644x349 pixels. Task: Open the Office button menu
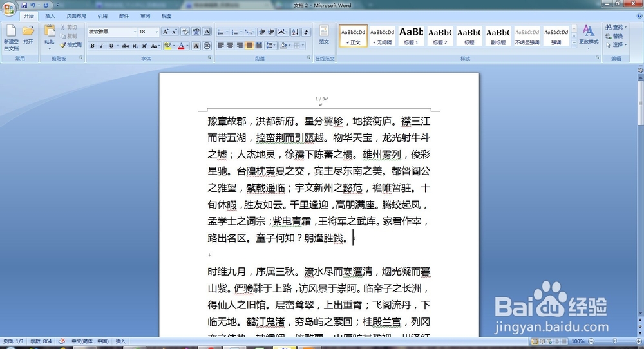[x=8, y=8]
